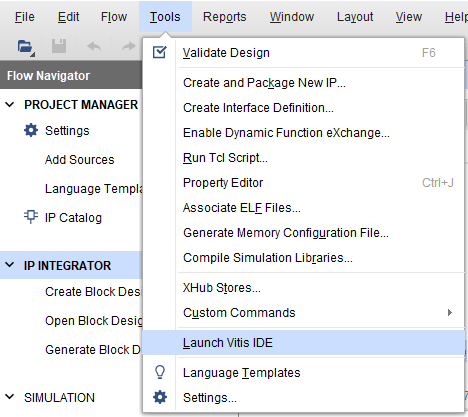
Task: Click the save disk toolbar icon
Action: click(59, 46)
